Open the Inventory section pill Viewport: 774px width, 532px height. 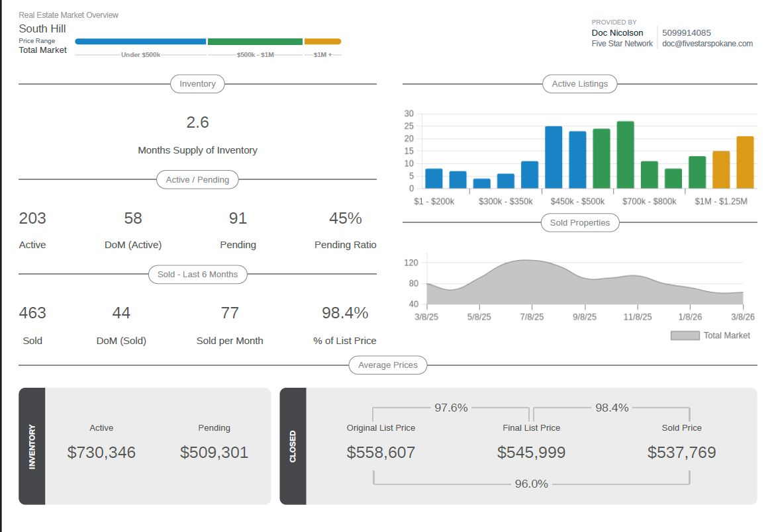pos(197,83)
